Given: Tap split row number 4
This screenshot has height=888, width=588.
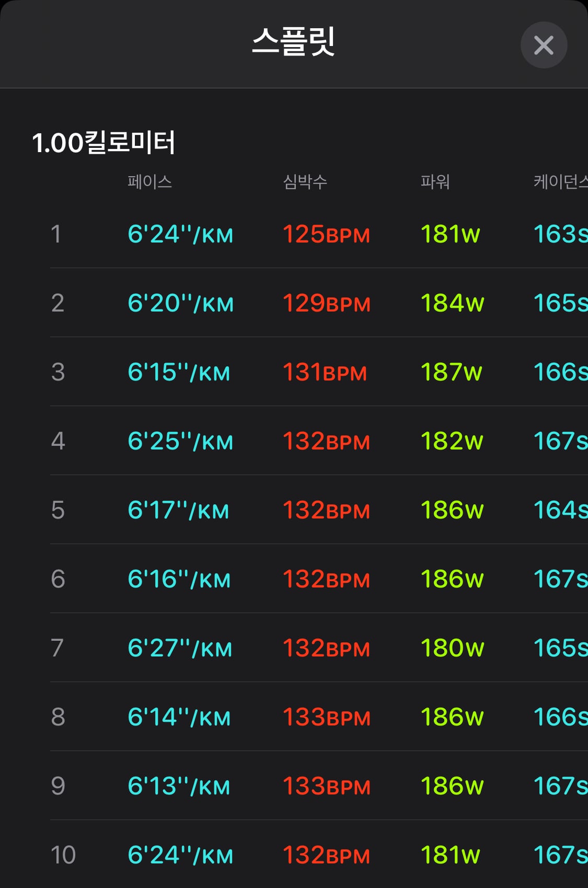Looking at the screenshot, I should (57, 441).
